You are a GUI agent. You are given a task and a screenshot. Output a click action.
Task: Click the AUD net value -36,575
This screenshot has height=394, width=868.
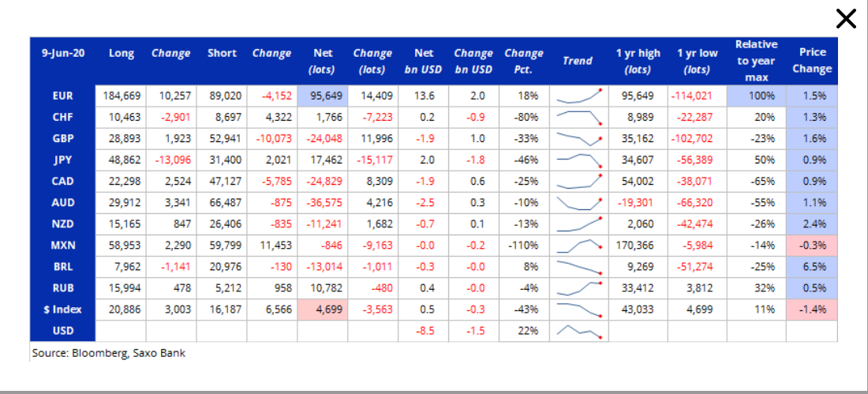pos(323,203)
